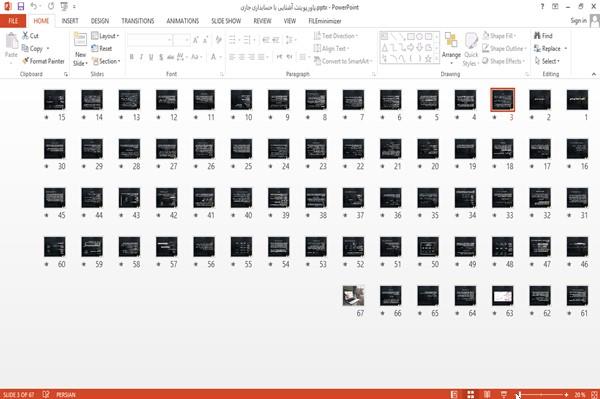Open Shape Outline dropdown
This screenshot has height=399, width=600.
(504, 48)
